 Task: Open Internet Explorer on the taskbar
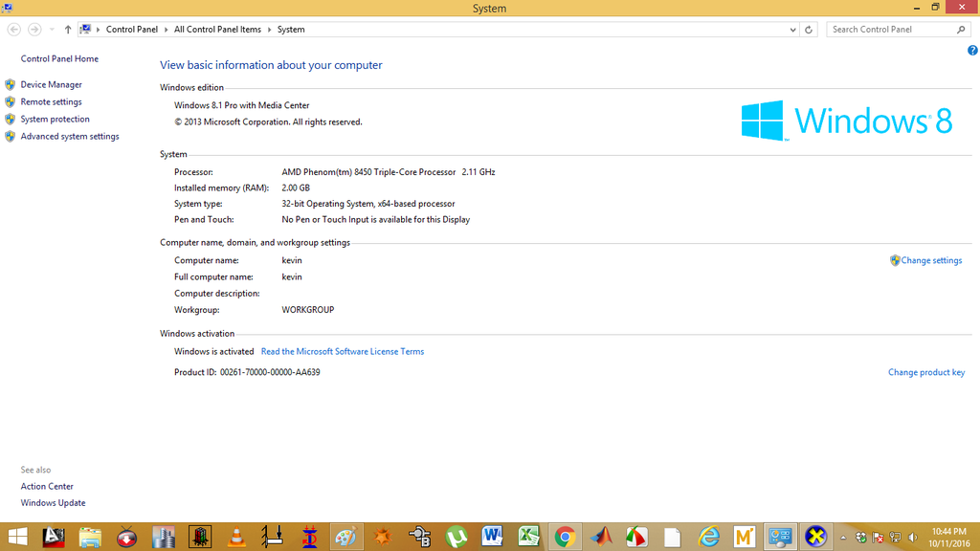pyautogui.click(x=709, y=537)
